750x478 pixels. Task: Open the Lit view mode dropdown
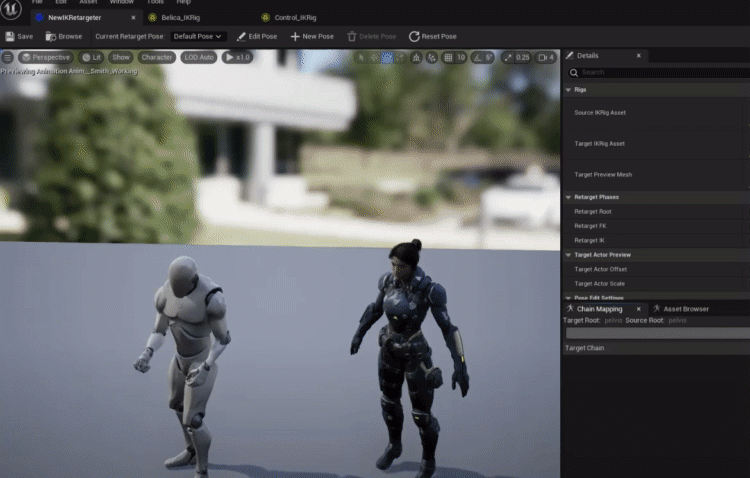(91, 57)
